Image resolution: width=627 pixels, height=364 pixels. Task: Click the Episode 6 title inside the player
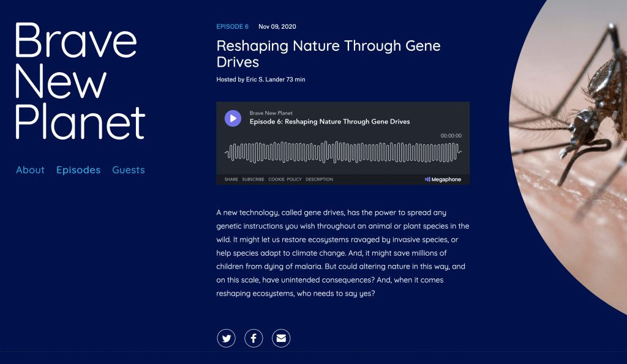[x=329, y=122]
